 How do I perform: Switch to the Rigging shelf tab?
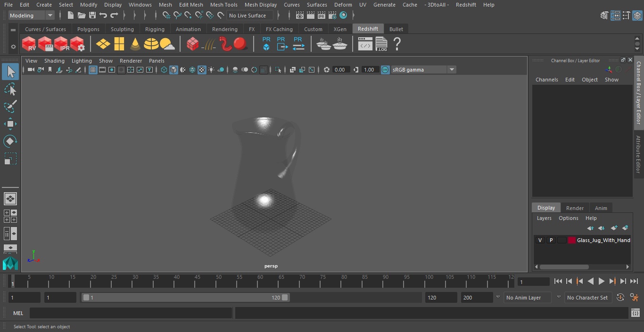[155, 29]
